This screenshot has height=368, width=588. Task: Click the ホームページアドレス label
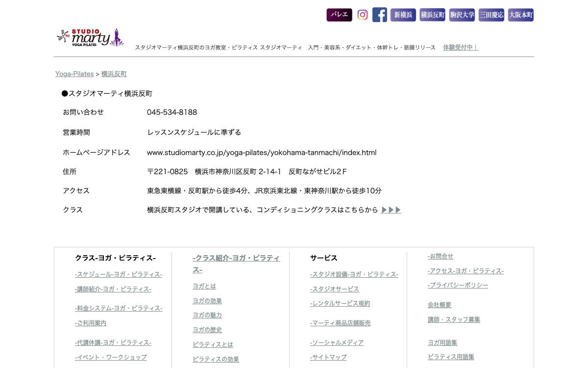tap(97, 153)
